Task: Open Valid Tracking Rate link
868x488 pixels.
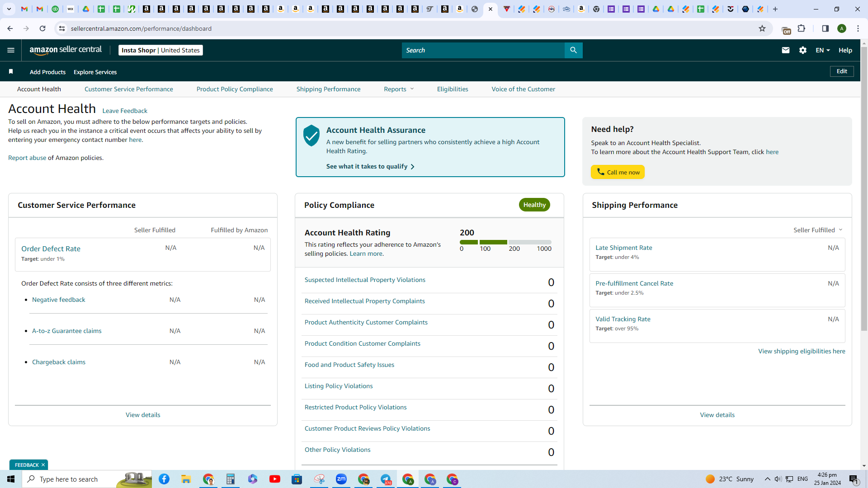Action: coord(623,319)
